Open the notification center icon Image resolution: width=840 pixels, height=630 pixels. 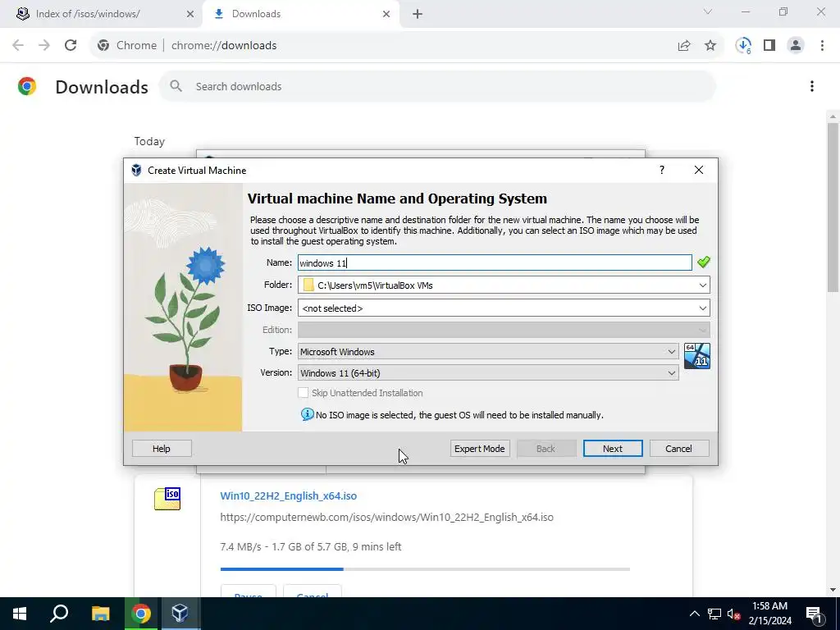[x=814, y=614]
